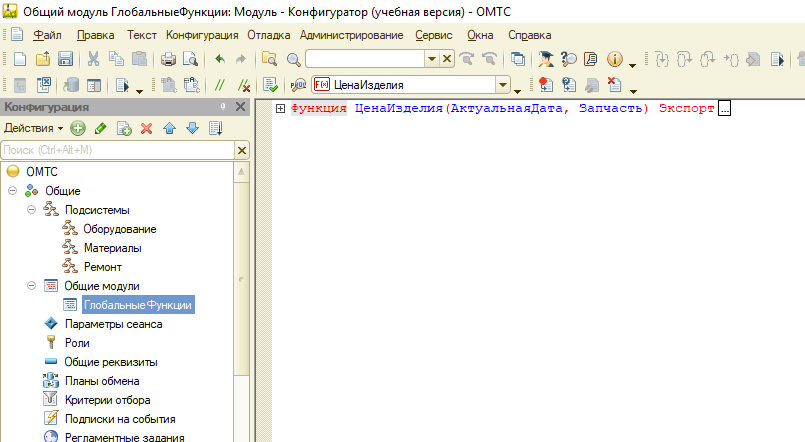805x442 pixels.
Task: Open the Справка menu
Action: click(529, 35)
